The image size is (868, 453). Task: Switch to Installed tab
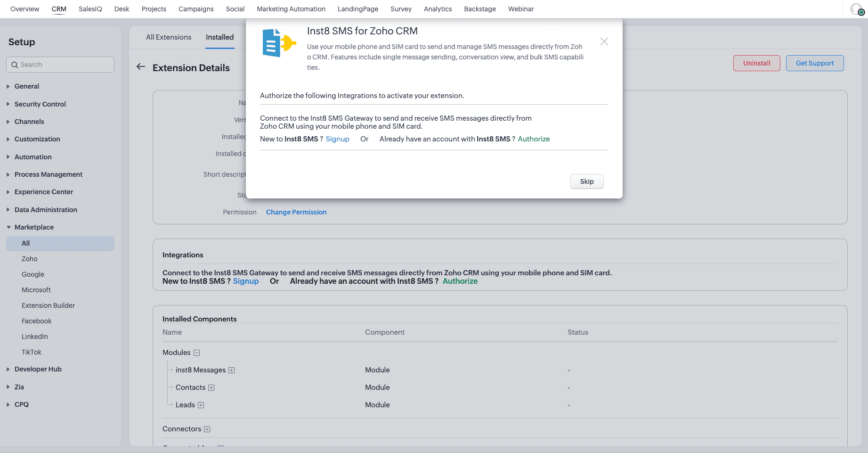[x=219, y=37]
